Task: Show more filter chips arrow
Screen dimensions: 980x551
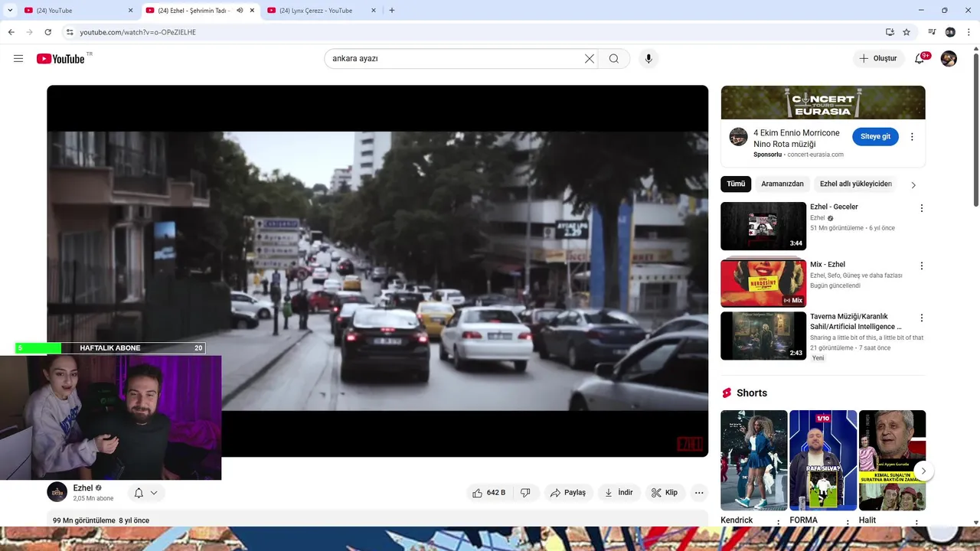Action: coord(913,184)
